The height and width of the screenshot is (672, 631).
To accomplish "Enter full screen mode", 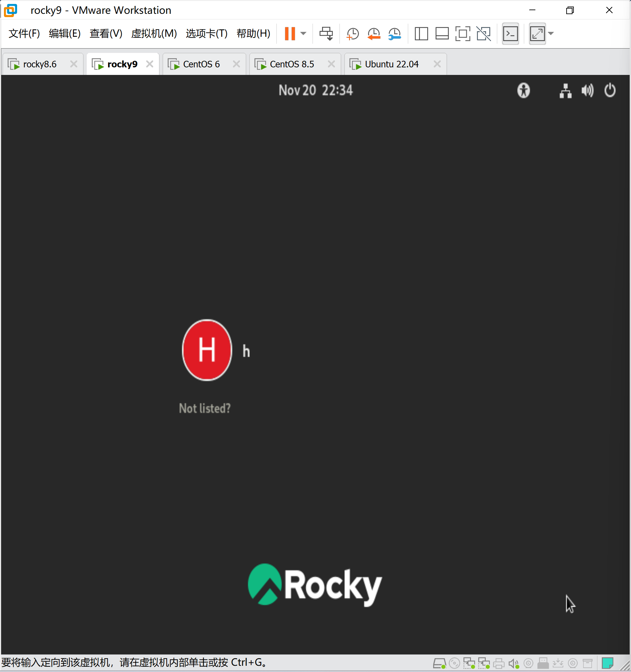I will point(463,34).
